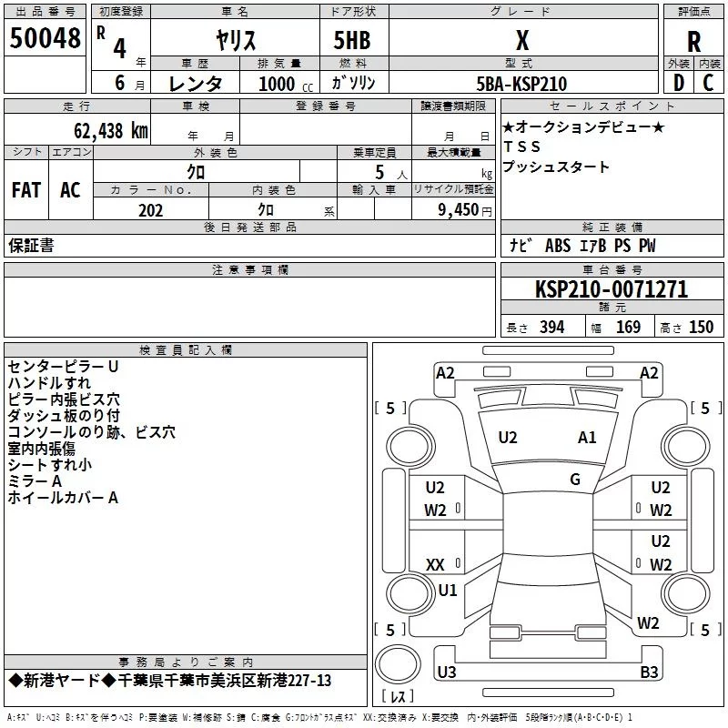Select the リサイクル預託金 header label

point(453,189)
